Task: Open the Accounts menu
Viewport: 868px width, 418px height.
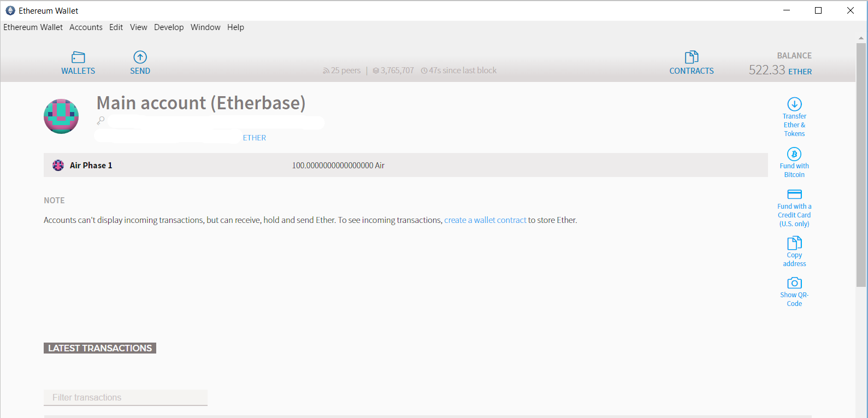Action: (x=86, y=27)
